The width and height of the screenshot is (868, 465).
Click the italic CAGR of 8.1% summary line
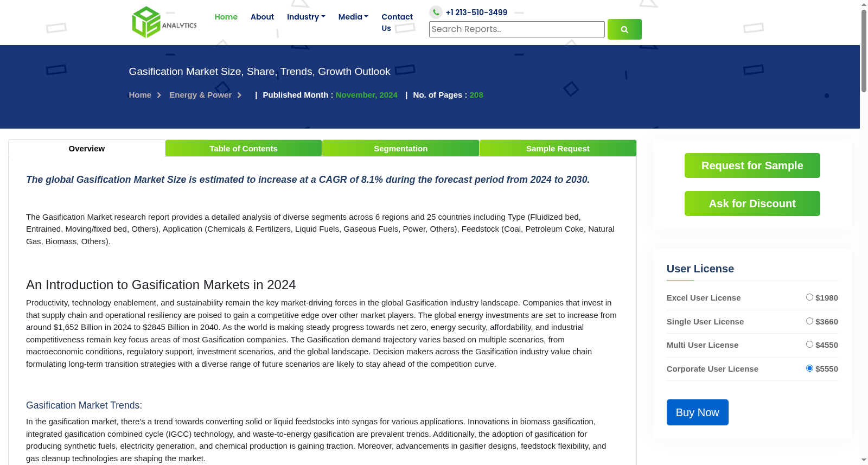[308, 180]
